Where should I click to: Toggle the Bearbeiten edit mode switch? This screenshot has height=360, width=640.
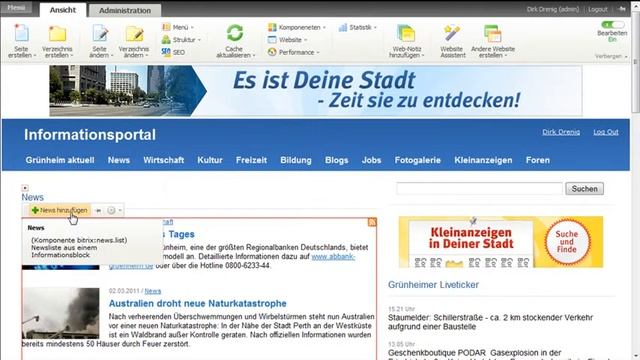(612, 25)
